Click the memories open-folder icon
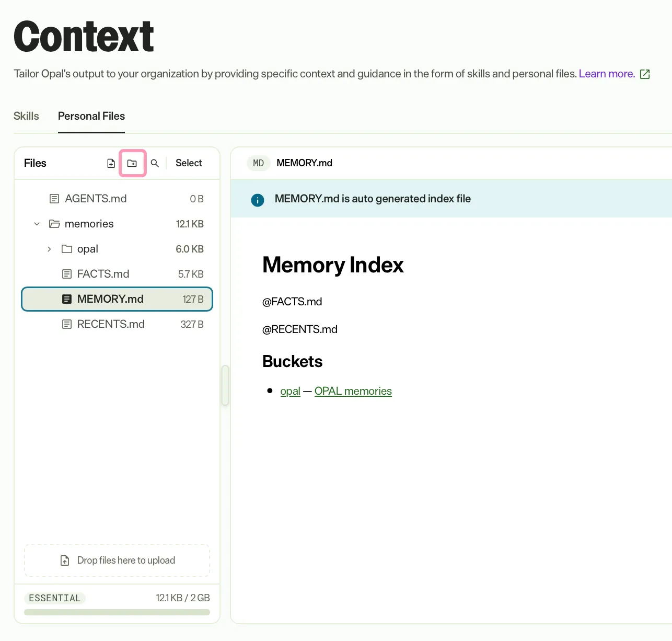This screenshot has width=672, height=641. coord(54,224)
